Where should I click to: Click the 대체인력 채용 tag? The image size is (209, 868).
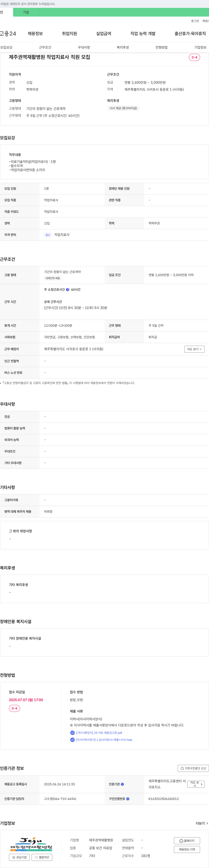click(x=53, y=278)
